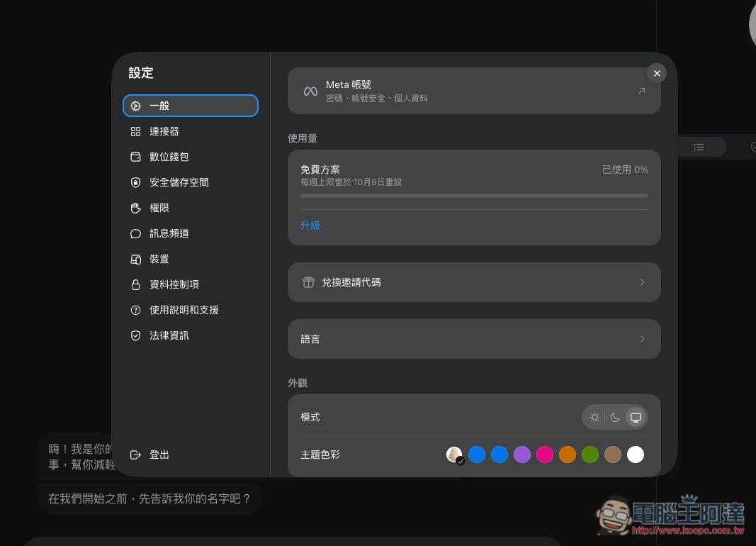Click the hand icon beside 權限

click(135, 208)
